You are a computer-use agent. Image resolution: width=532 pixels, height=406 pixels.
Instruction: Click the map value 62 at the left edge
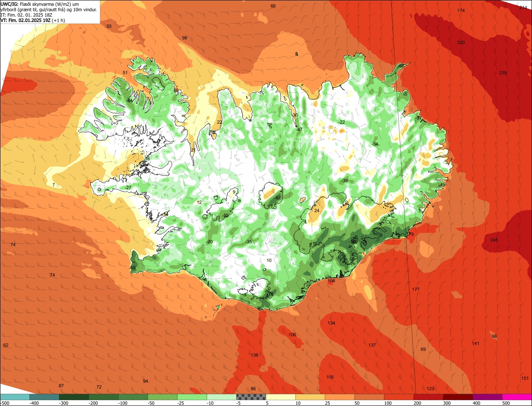click(x=6, y=345)
